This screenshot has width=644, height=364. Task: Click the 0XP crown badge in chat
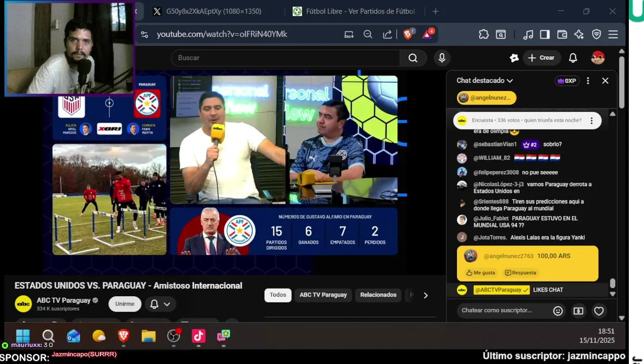tap(566, 81)
